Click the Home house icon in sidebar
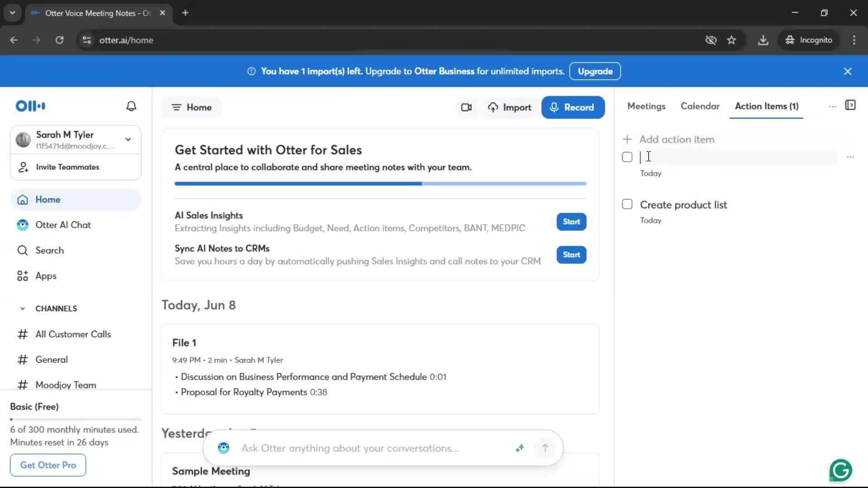868x488 pixels. click(23, 200)
